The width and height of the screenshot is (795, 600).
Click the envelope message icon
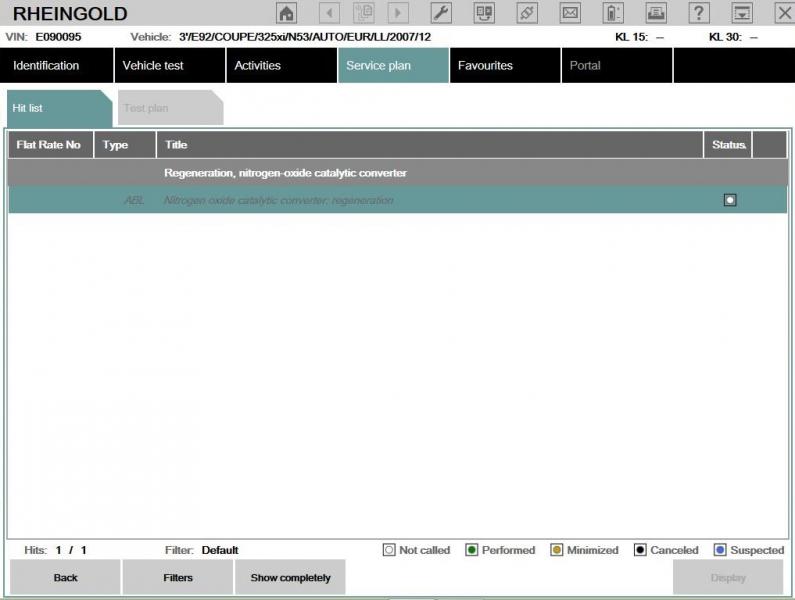tap(570, 13)
